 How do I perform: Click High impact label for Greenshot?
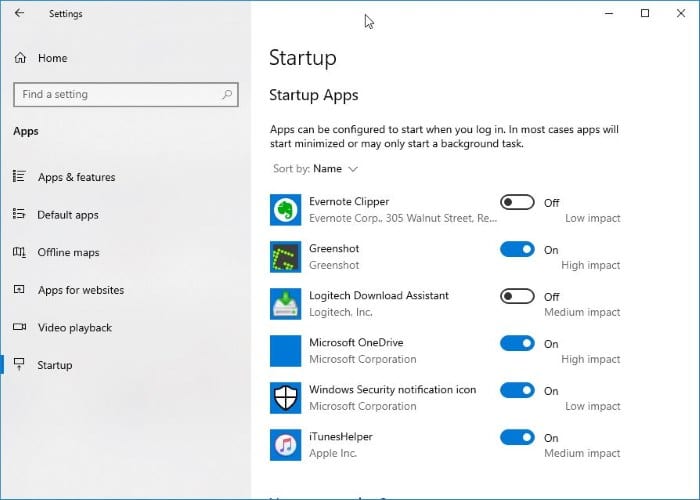pyautogui.click(x=591, y=265)
